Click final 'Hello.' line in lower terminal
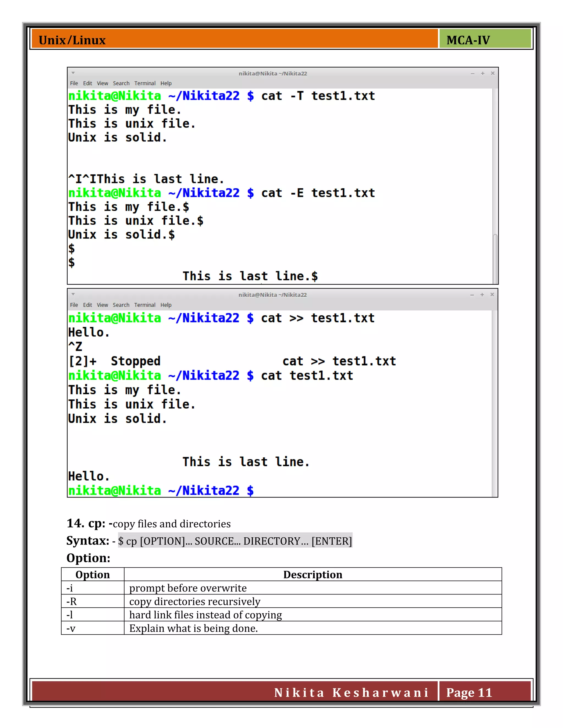 [89, 476]
